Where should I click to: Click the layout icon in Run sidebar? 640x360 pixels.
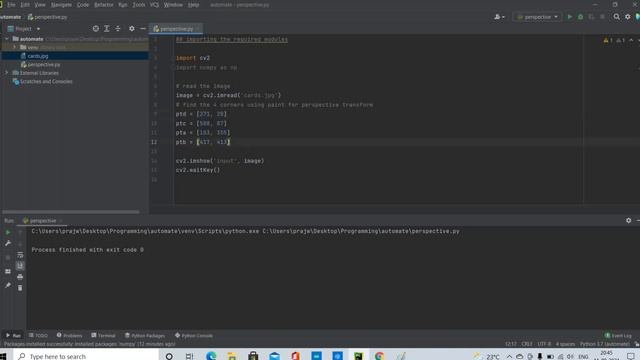point(8,271)
